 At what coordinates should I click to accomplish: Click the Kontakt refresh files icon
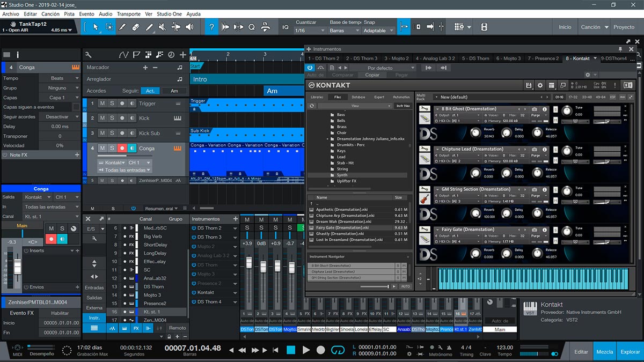coord(311,106)
